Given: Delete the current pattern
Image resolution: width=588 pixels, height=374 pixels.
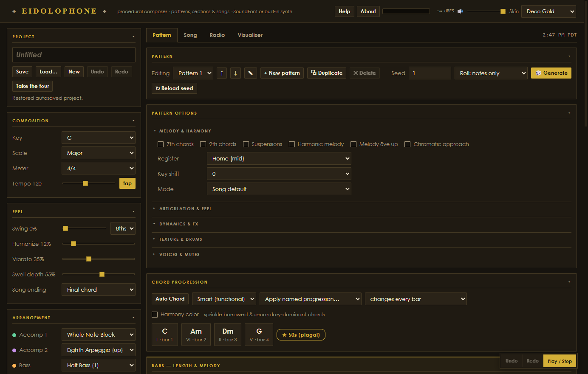Looking at the screenshot, I should point(365,73).
